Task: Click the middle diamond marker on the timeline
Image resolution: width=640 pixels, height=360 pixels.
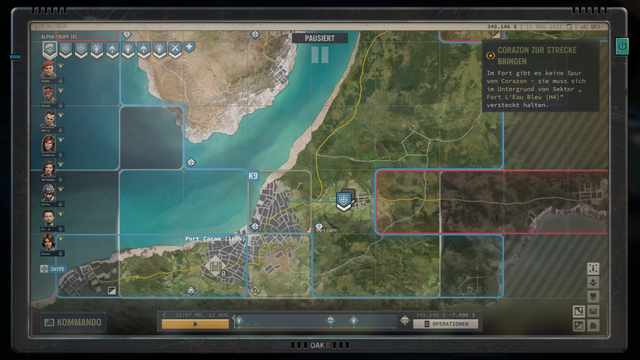Action: pyautogui.click(x=331, y=320)
